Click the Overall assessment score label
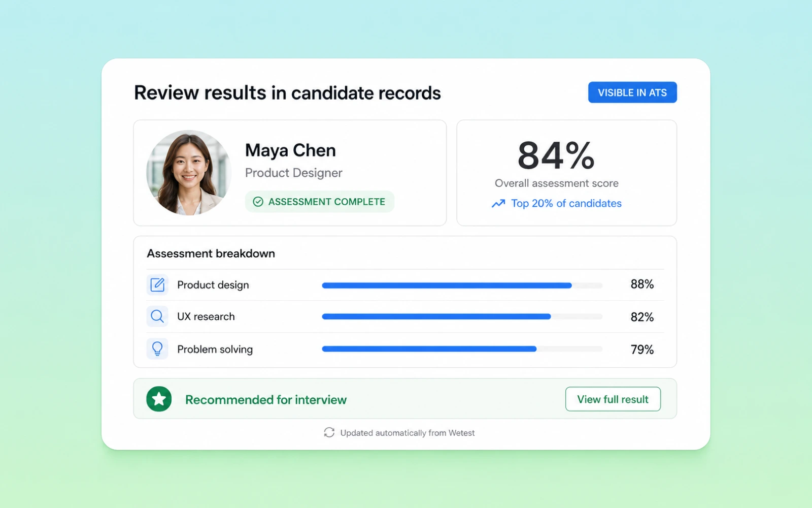This screenshot has width=812, height=508. [x=557, y=183]
